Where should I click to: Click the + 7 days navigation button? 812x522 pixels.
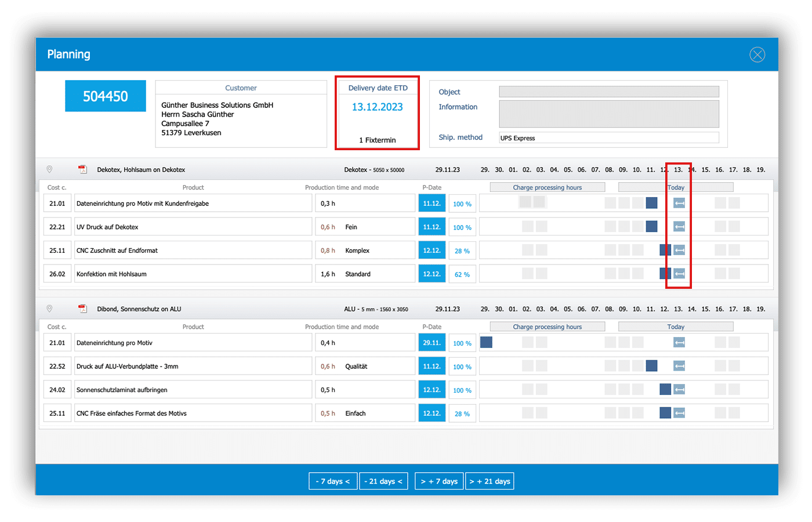tap(439, 481)
